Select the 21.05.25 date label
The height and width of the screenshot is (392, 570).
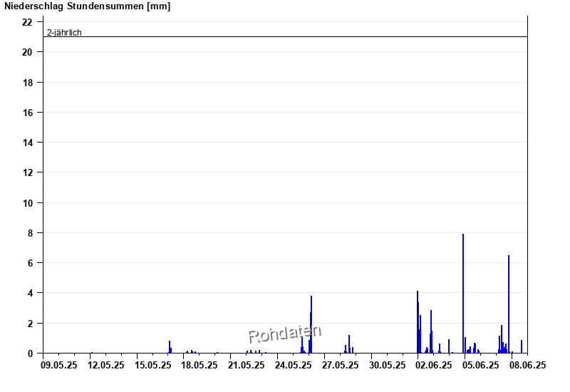[x=246, y=365]
